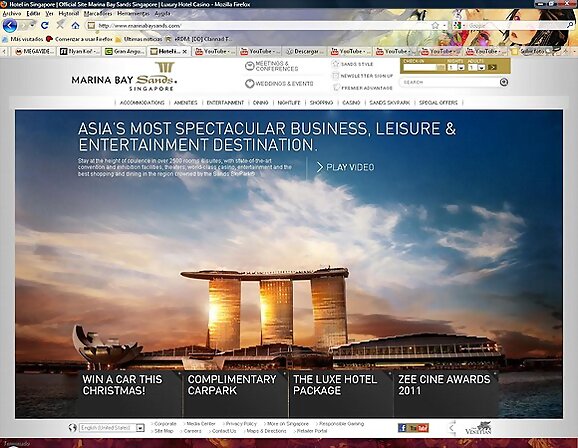Click the Google search engine icon
Screen dimensions: 578x448
coord(457,25)
